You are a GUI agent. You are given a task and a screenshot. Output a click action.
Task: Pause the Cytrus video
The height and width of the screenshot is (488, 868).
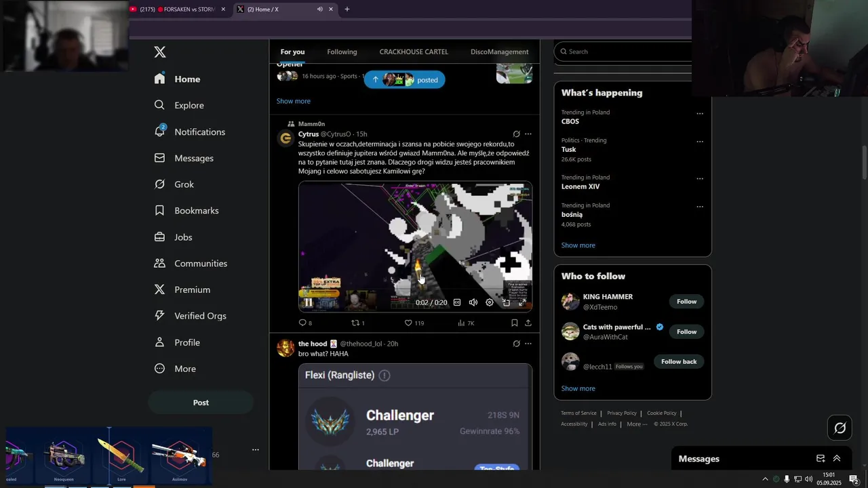pos(308,302)
